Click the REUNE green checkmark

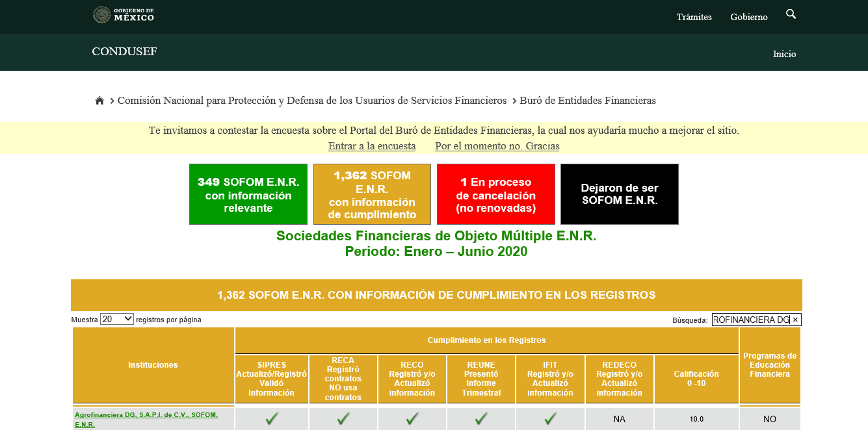point(481,419)
